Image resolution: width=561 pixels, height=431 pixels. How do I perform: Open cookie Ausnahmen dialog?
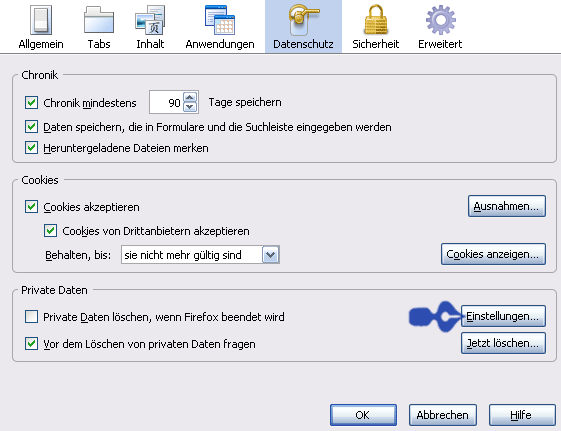pos(507,206)
